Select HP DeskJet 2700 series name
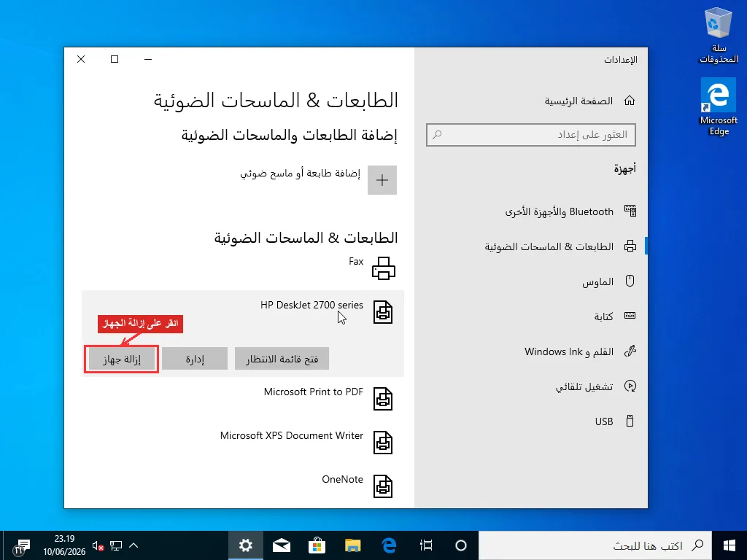The width and height of the screenshot is (747, 560). pyautogui.click(x=311, y=305)
